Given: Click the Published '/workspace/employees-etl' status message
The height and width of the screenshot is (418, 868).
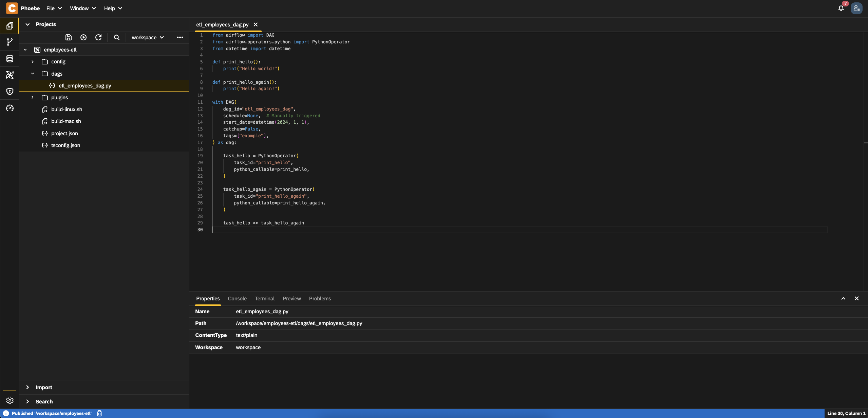Looking at the screenshot, I should click(52, 413).
